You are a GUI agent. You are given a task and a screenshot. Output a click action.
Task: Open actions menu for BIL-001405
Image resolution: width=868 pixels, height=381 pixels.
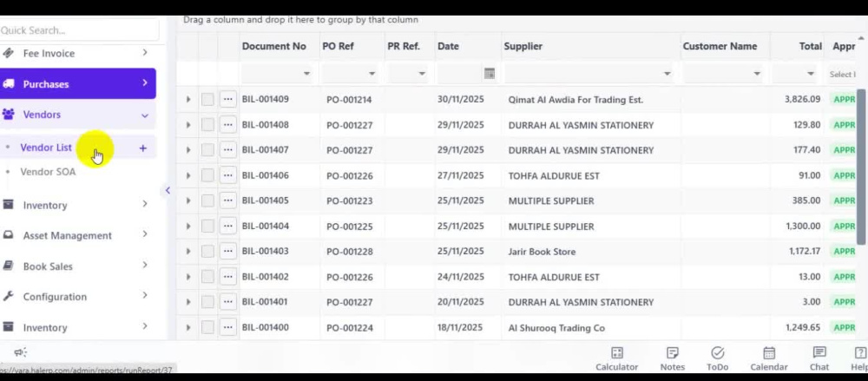point(227,201)
